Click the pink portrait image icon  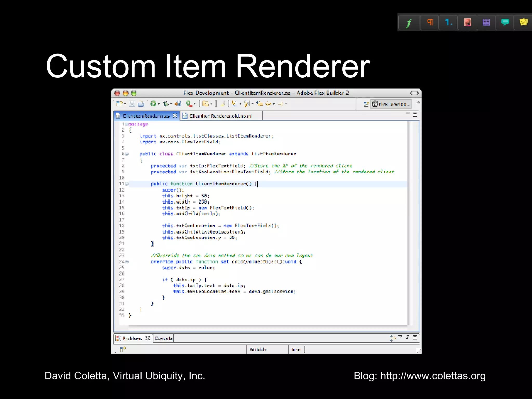point(467,22)
